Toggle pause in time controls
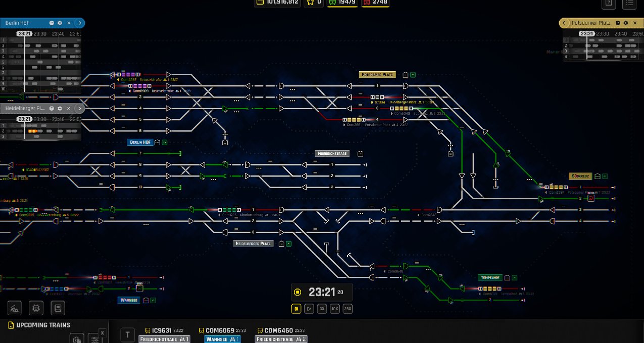 pyautogui.click(x=296, y=309)
